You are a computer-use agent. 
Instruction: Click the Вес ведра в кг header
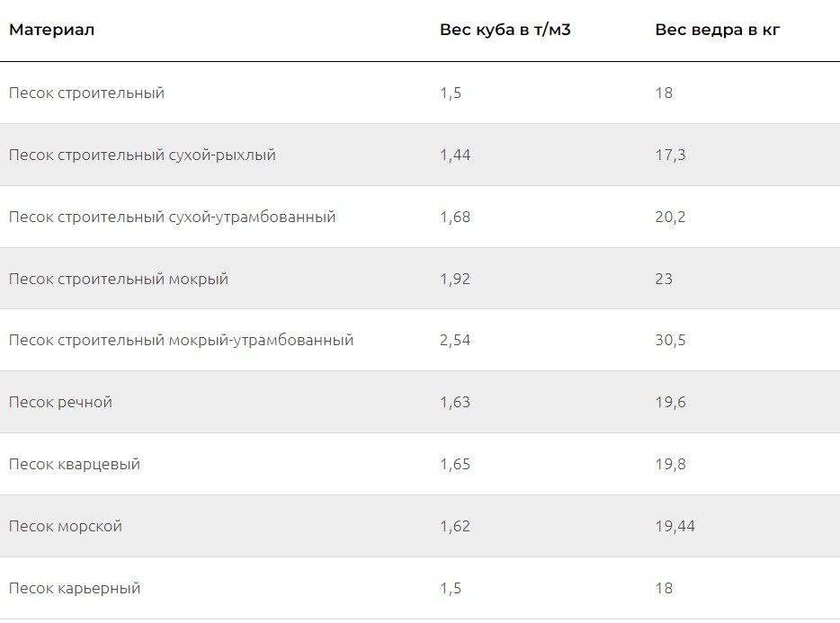pyautogui.click(x=718, y=30)
